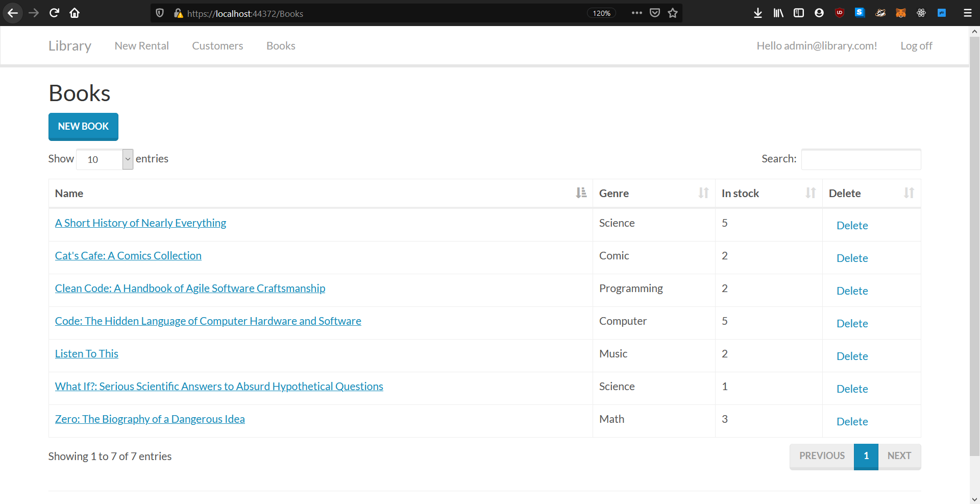Go to browser home page icon
980x504 pixels.
click(x=75, y=13)
